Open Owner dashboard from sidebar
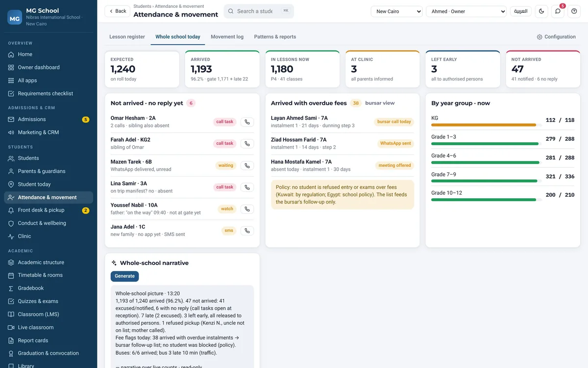The height and width of the screenshot is (368, 588). [49, 67]
